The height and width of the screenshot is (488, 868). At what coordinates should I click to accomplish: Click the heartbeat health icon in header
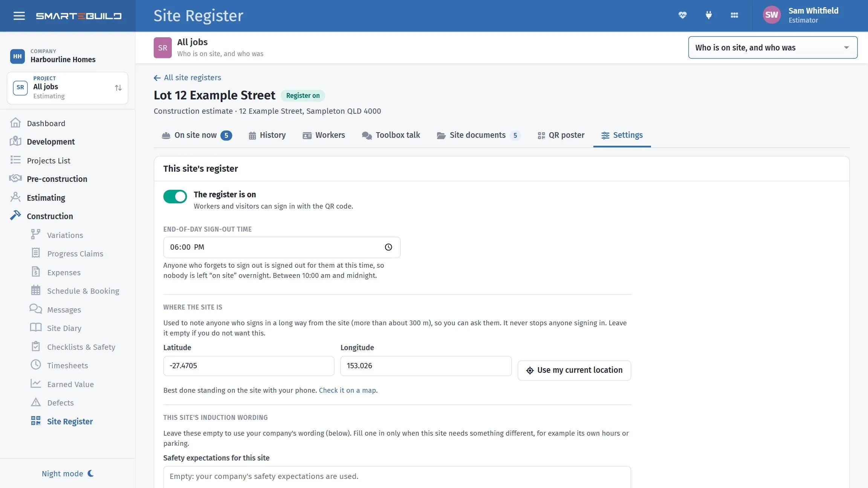coord(682,15)
